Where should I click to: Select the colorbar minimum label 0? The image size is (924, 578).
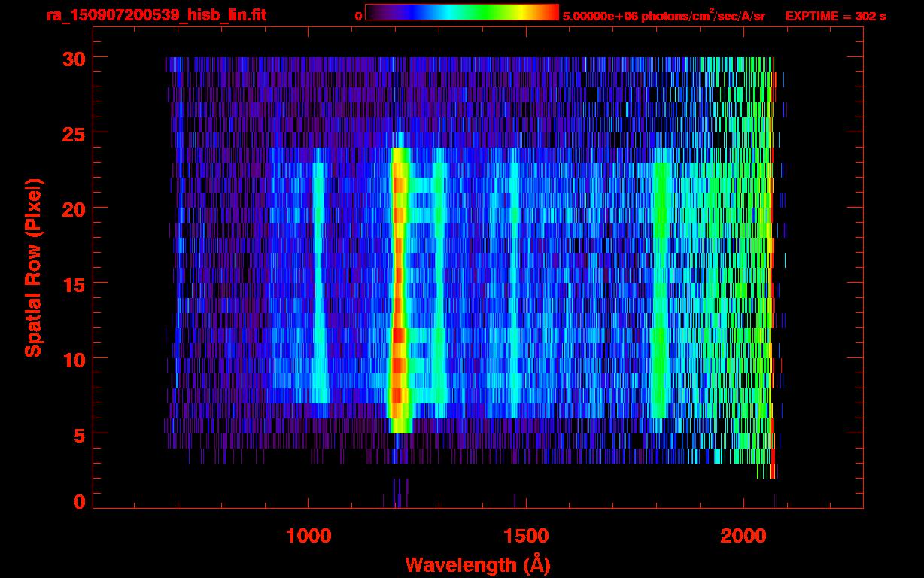[358, 16]
